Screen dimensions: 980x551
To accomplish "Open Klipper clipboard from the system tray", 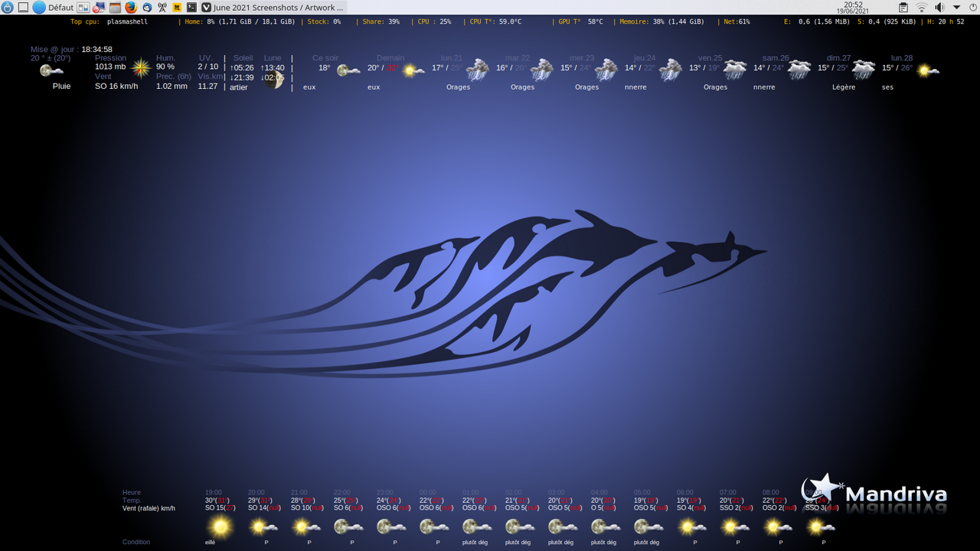I will tap(903, 7).
